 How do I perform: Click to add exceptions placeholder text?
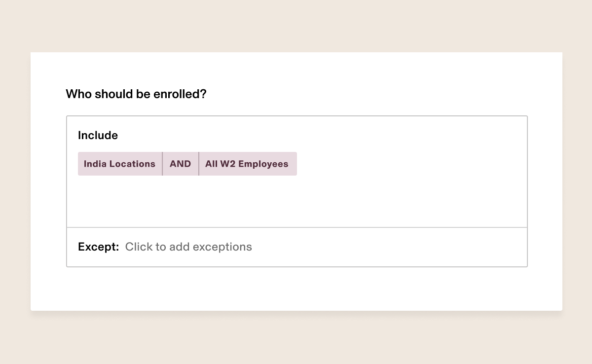coord(188,247)
